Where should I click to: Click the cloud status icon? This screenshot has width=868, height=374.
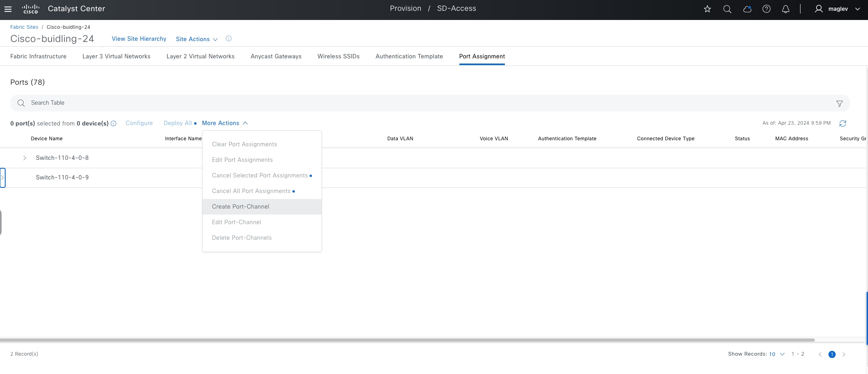click(747, 9)
